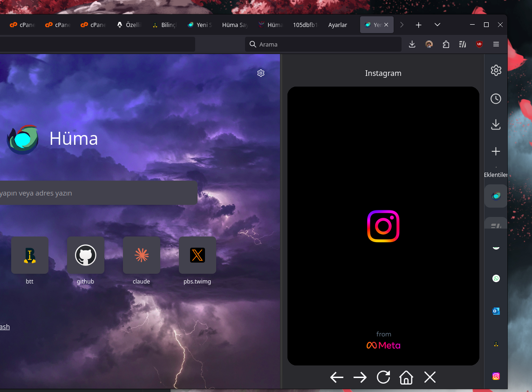Toggle the sidebar panel icon in the toolbar
The height and width of the screenshot is (392, 532).
[463, 44]
